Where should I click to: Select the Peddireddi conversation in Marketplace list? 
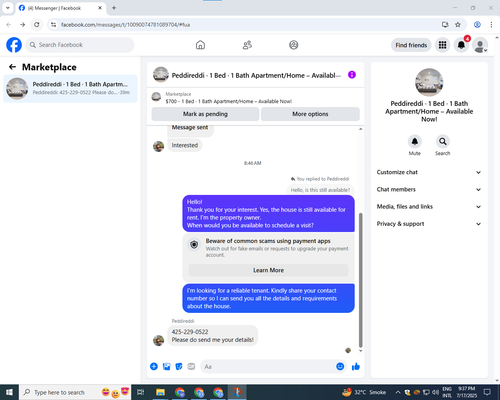[x=70, y=89]
